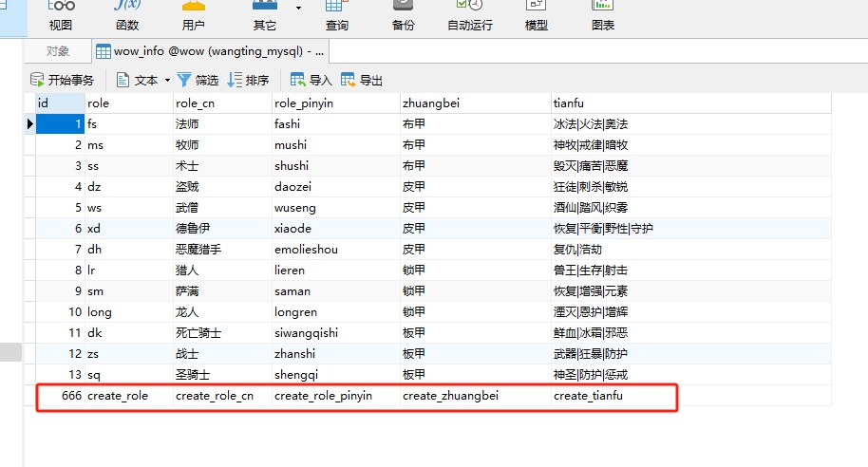Select the cell '恢复|增强|元素'

pos(691,291)
